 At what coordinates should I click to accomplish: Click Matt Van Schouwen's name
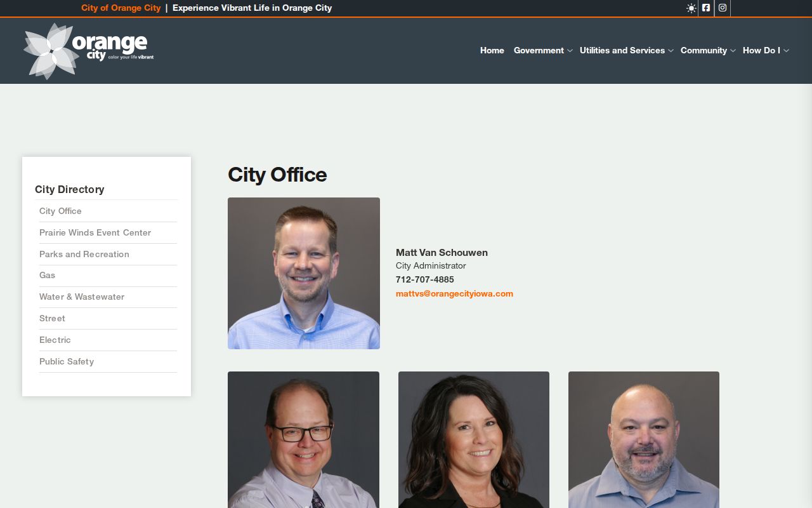click(442, 252)
